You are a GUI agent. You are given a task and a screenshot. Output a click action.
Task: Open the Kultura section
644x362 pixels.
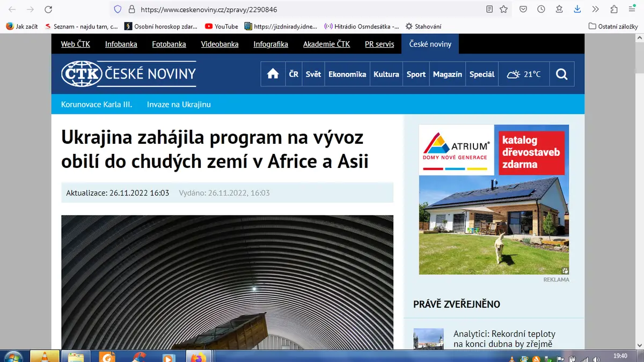(386, 74)
